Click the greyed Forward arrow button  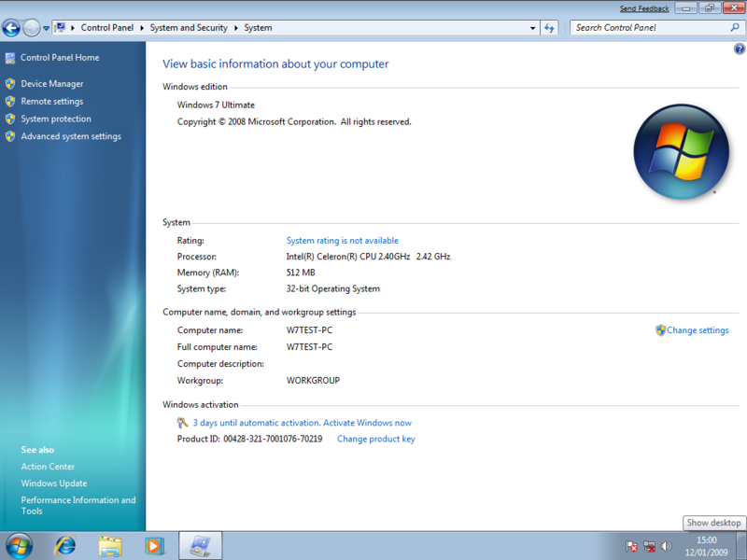click(x=32, y=28)
